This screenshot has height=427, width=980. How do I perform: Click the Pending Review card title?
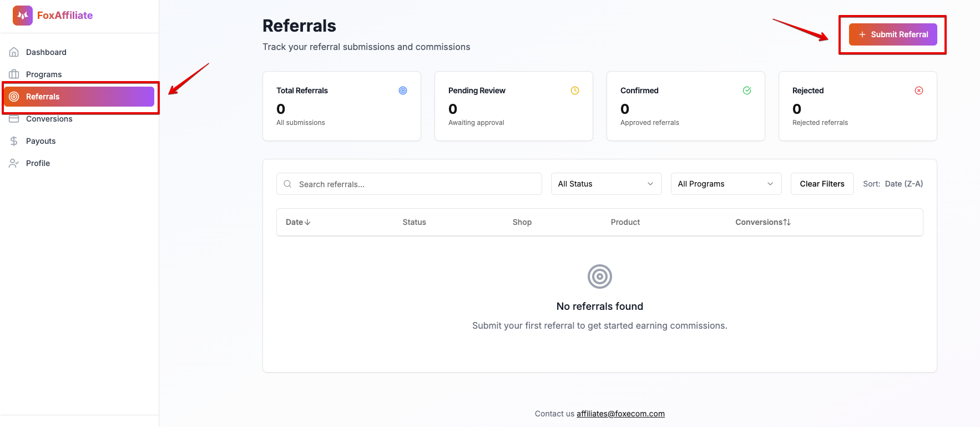pyautogui.click(x=477, y=91)
